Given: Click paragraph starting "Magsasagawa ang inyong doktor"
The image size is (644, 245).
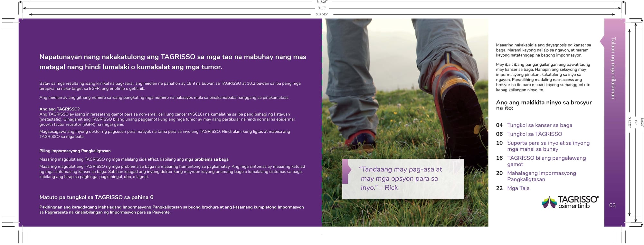Looking at the screenshot, I should pyautogui.click(x=165, y=134).
